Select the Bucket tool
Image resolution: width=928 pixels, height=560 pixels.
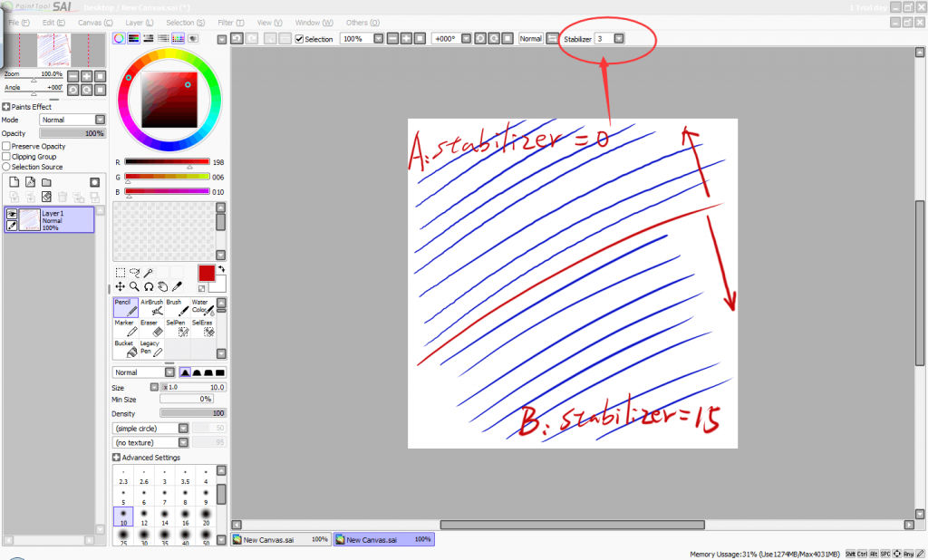click(127, 350)
